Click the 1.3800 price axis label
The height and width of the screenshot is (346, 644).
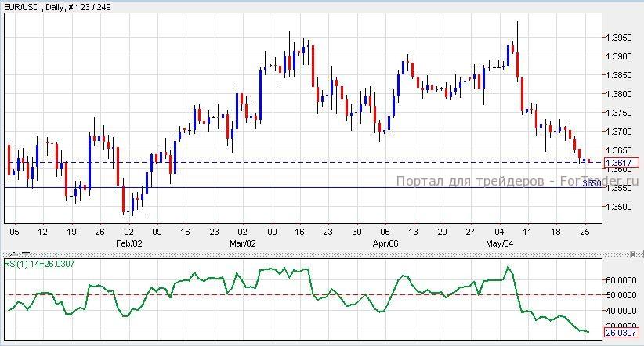620,94
